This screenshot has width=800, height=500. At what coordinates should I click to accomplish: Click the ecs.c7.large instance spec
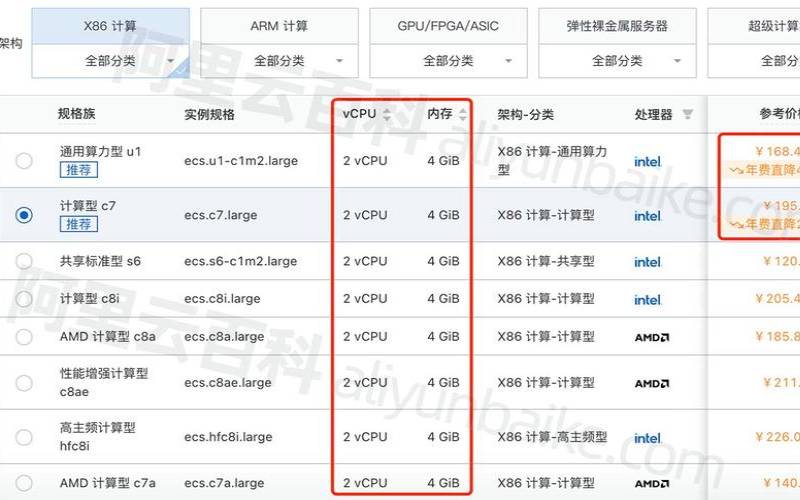coord(220,215)
